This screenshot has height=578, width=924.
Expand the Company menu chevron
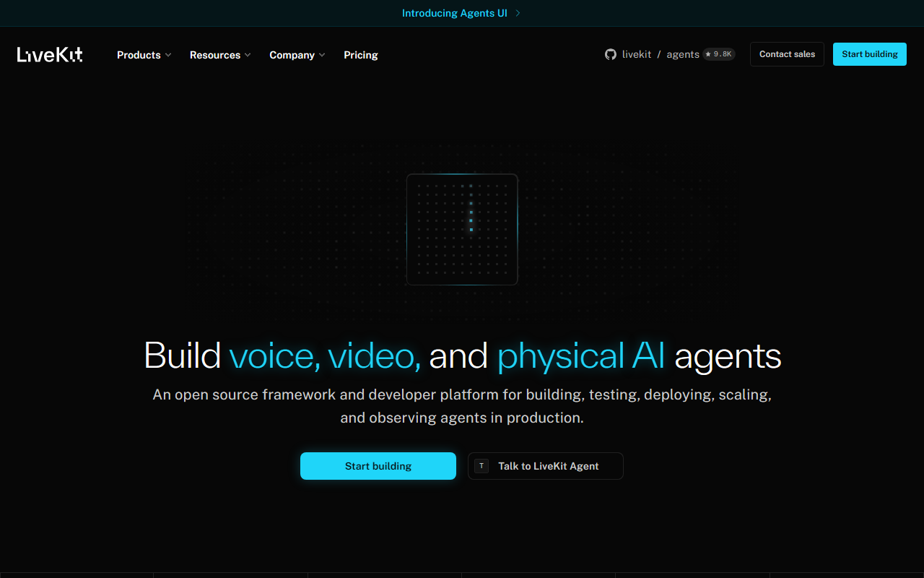pos(322,55)
